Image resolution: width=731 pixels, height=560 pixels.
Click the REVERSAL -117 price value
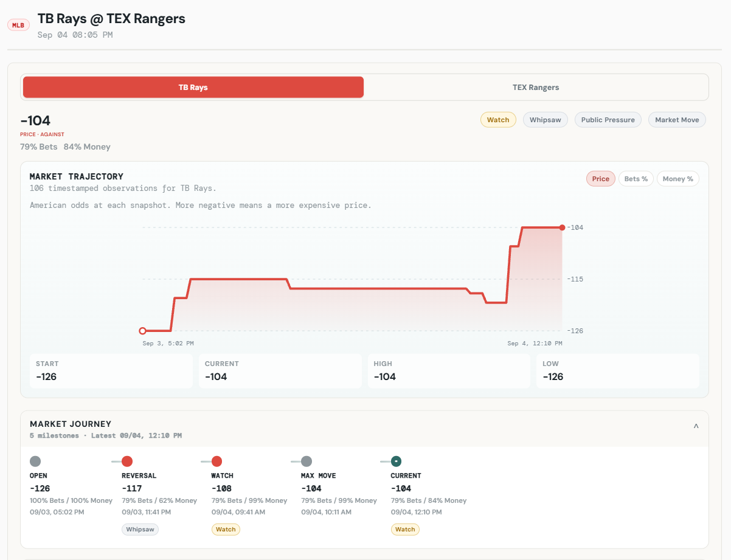click(132, 488)
